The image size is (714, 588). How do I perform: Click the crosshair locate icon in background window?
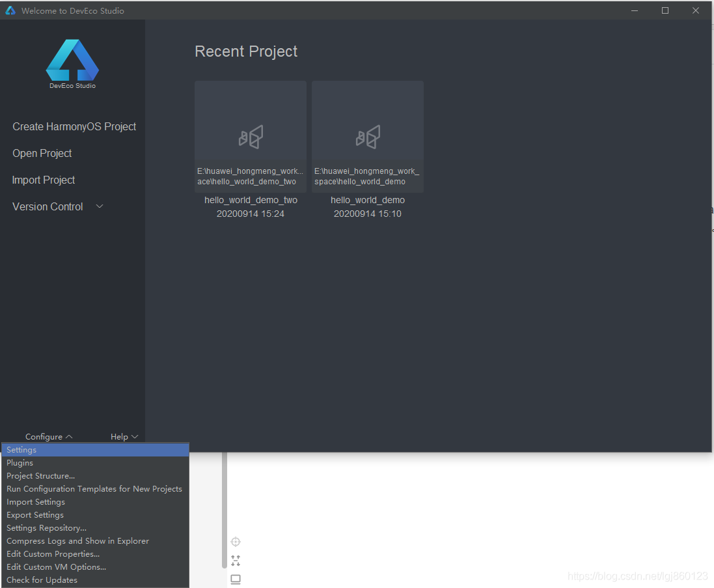236,542
